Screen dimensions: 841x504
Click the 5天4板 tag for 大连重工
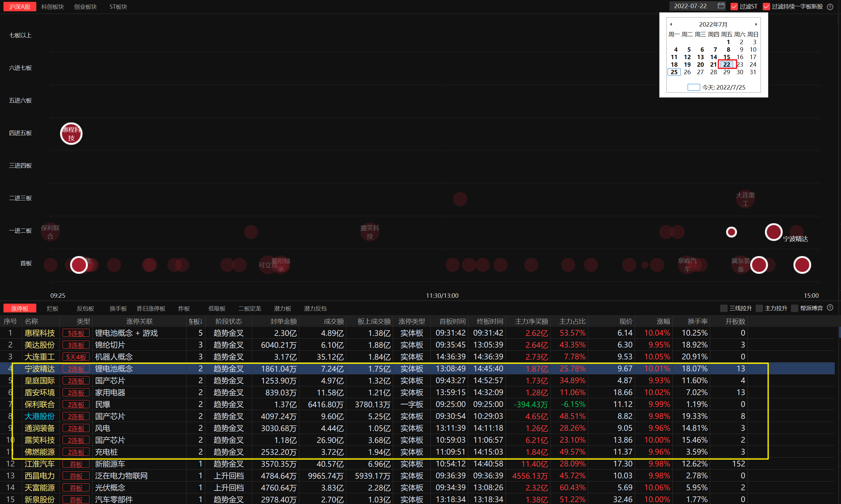(x=76, y=357)
